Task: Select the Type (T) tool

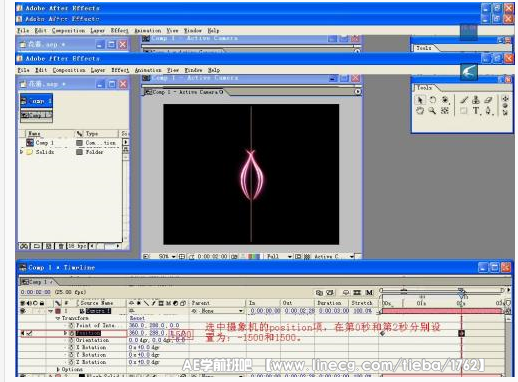Action: (476, 111)
